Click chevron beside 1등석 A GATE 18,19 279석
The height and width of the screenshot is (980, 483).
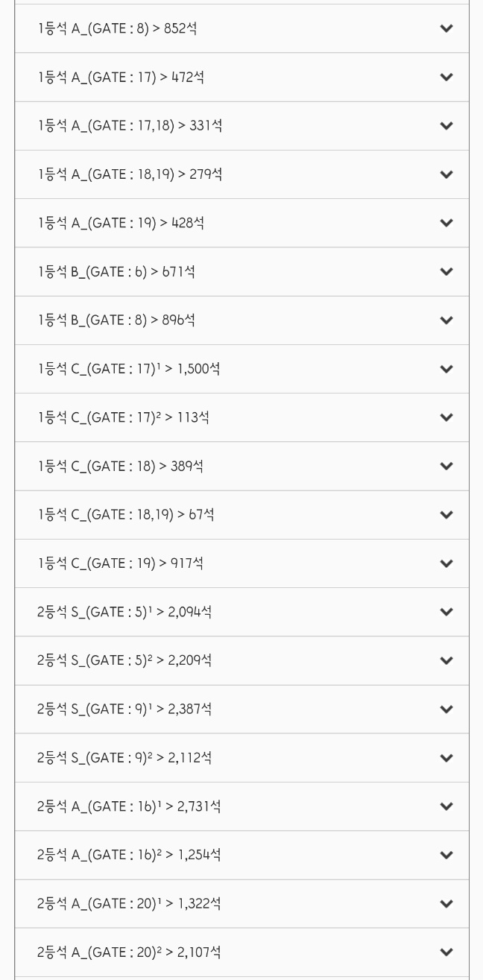(x=446, y=174)
